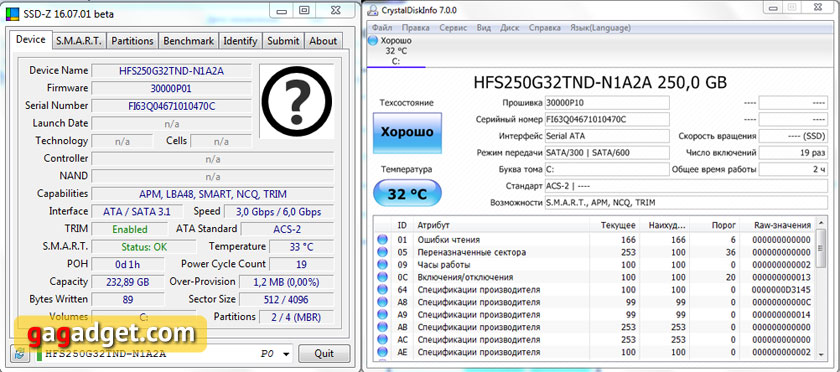Click the HFS250G32TND-N1A2A drive selector field
The height and width of the screenshot is (372, 840).
coord(164,354)
